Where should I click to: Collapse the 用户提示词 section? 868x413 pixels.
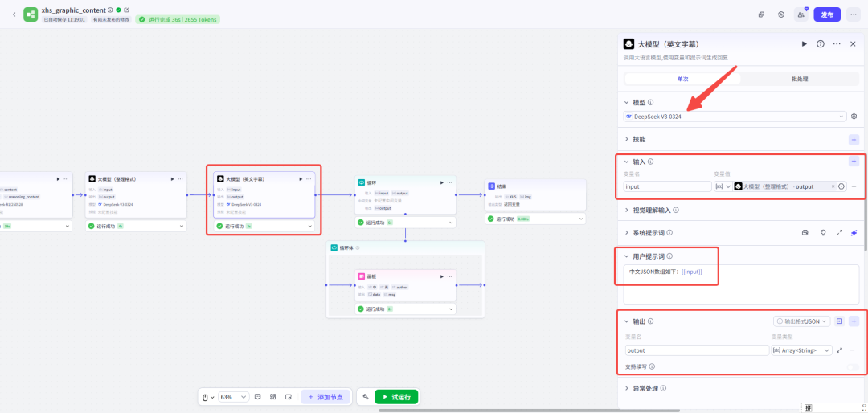[x=627, y=256]
